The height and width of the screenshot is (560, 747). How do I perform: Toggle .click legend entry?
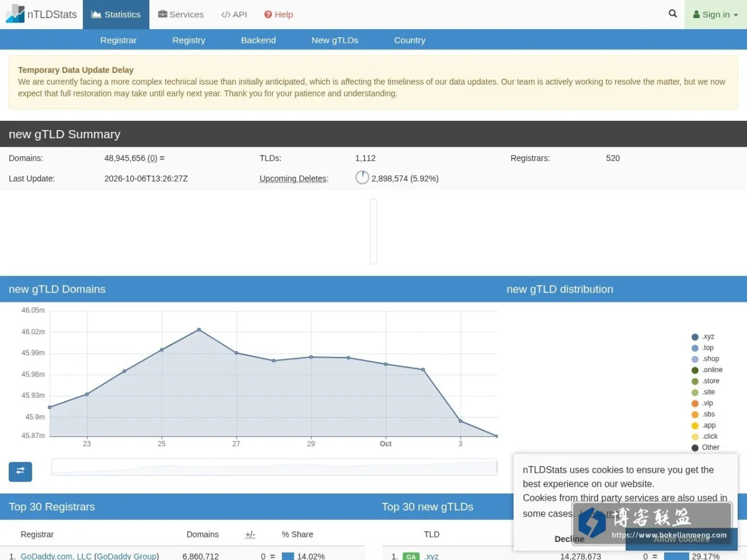[x=705, y=436]
